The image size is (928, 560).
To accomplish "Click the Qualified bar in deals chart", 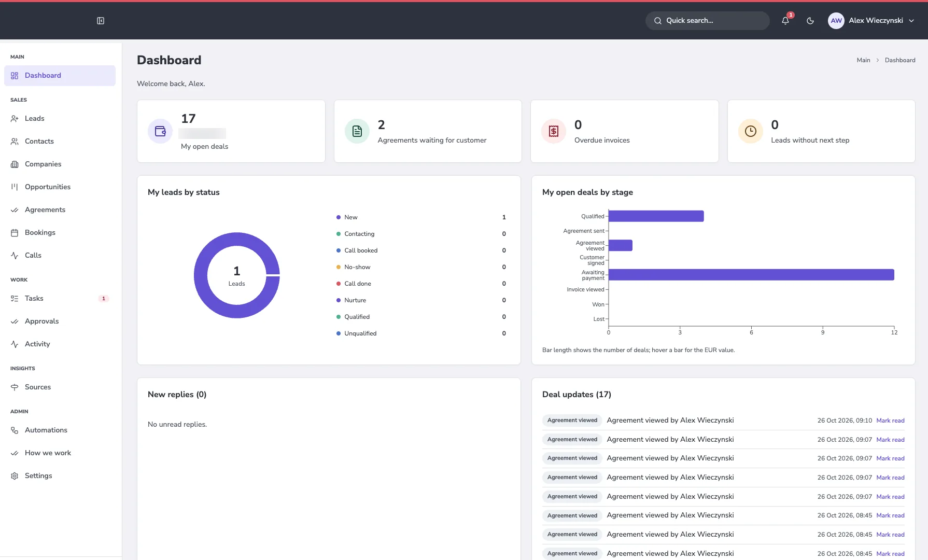I will point(656,216).
